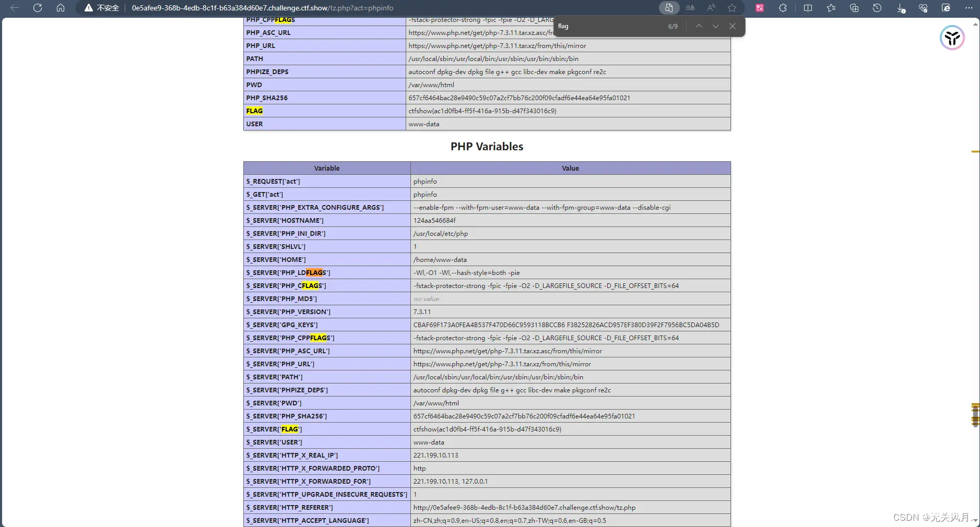Open the find on page icon in address bar
Image resolution: width=980 pixels, height=527 pixels.
coord(669,8)
